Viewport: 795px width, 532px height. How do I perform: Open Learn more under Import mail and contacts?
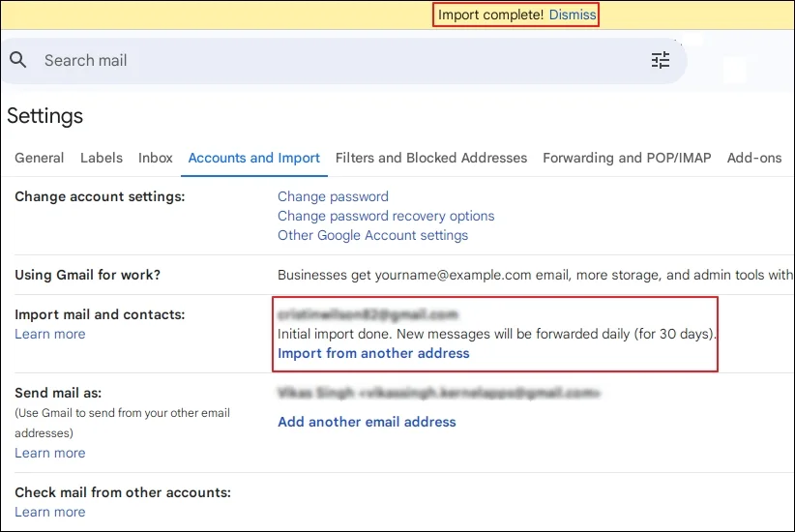tap(49, 334)
